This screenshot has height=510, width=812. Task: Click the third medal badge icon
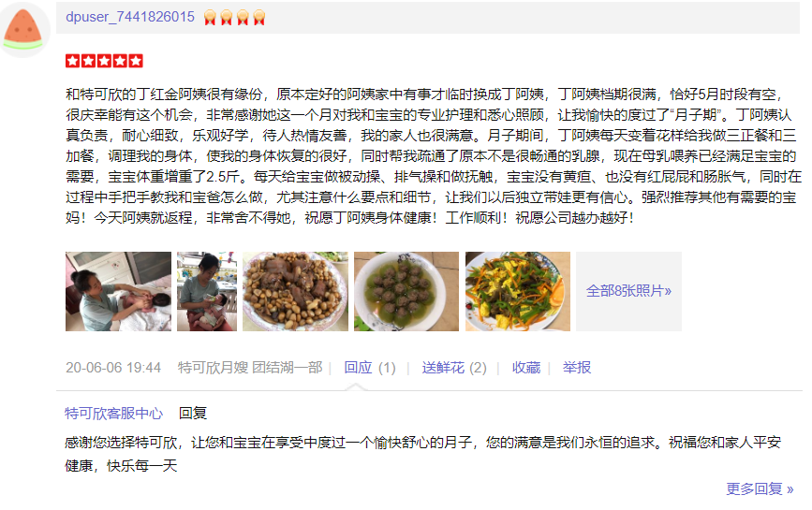point(243,18)
